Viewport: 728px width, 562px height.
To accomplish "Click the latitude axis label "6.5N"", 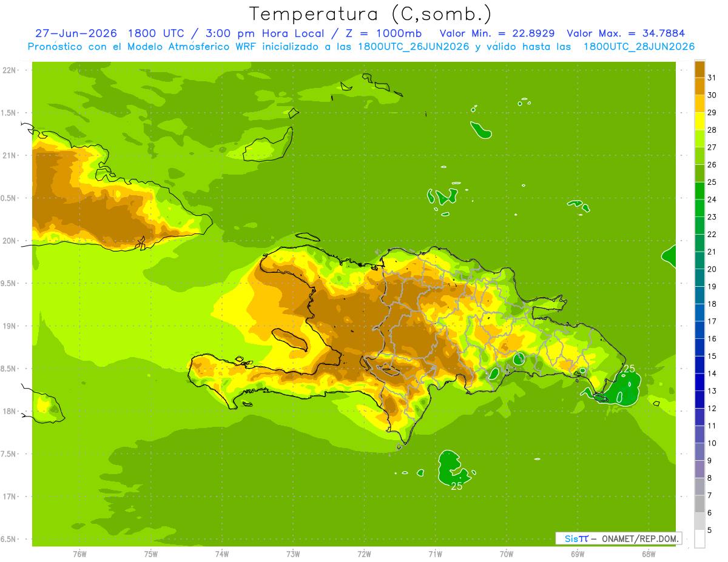I will click(x=9, y=539).
